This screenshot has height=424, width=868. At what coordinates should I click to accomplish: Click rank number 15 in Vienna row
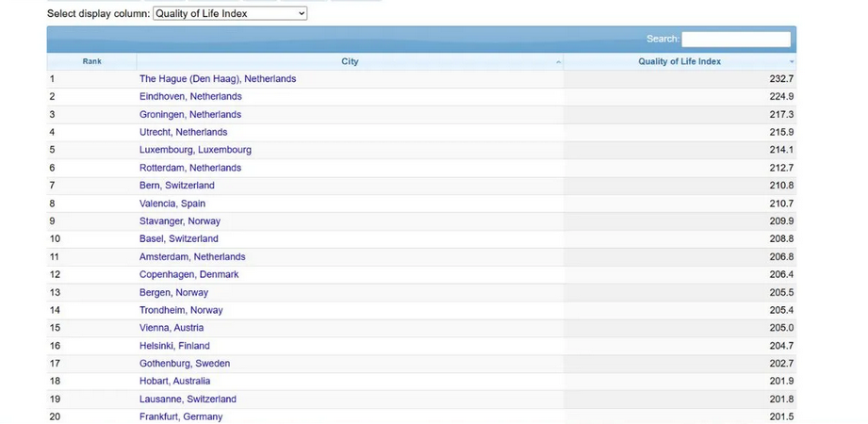coord(55,328)
